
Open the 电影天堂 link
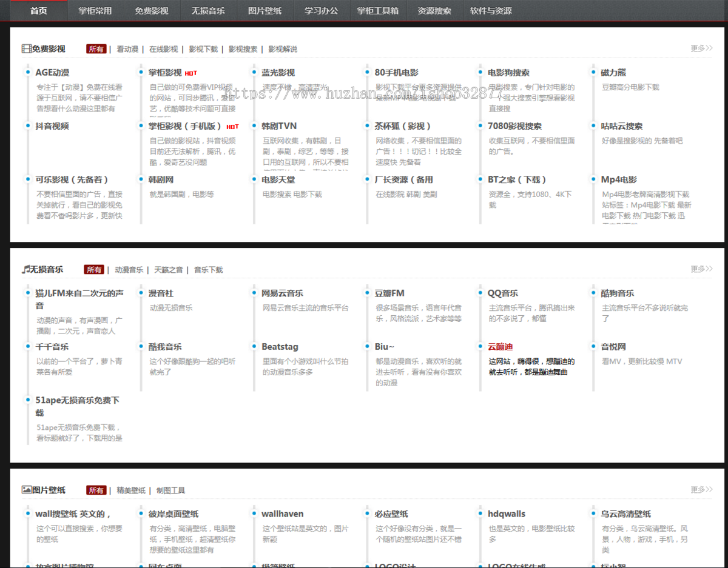click(x=278, y=179)
